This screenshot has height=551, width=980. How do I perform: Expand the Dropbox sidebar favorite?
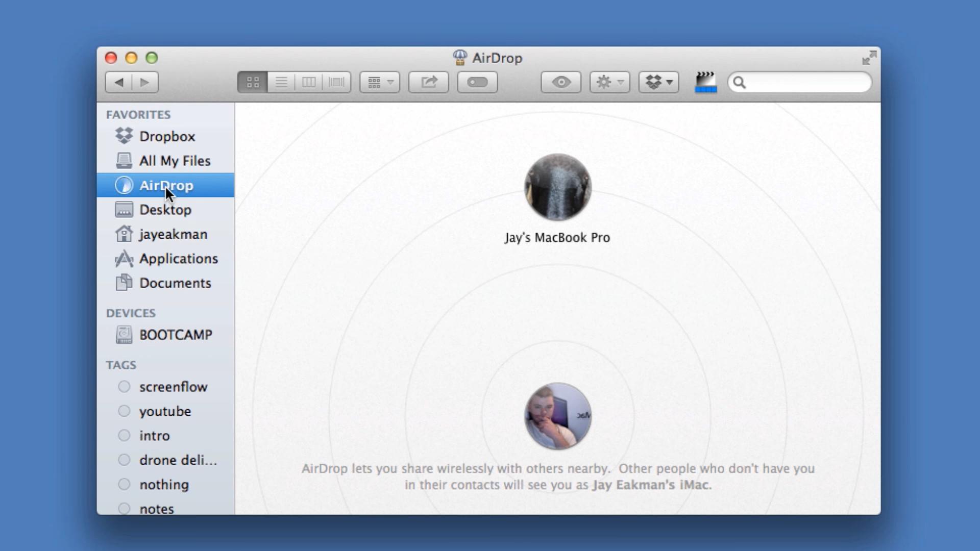[x=167, y=136]
